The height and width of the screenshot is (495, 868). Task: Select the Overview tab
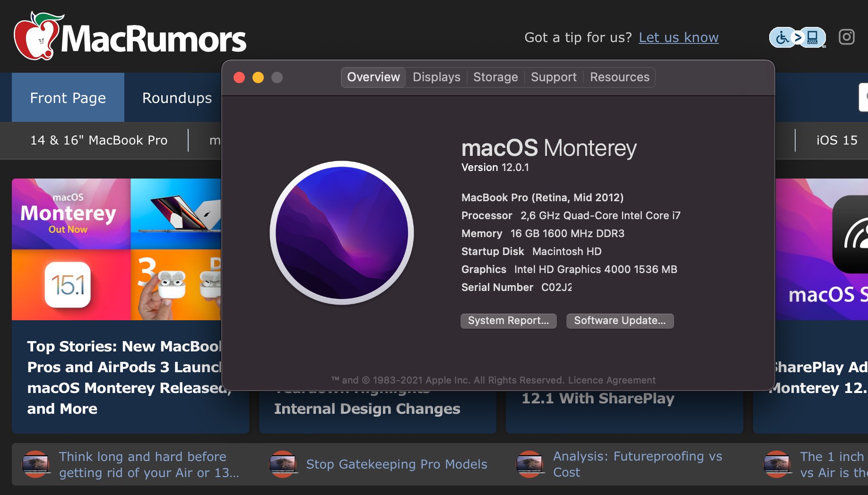point(373,77)
